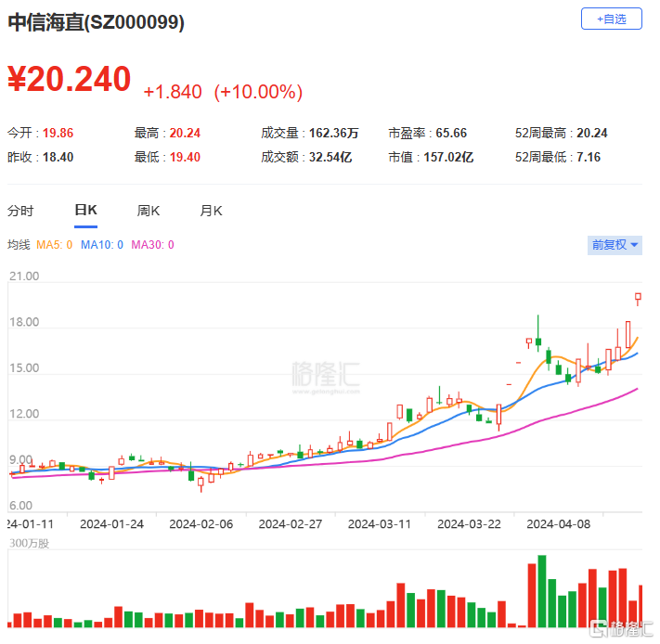The height and width of the screenshot is (644, 660).
Task: Click the 52周最高 value 20.24
Action: [592, 133]
